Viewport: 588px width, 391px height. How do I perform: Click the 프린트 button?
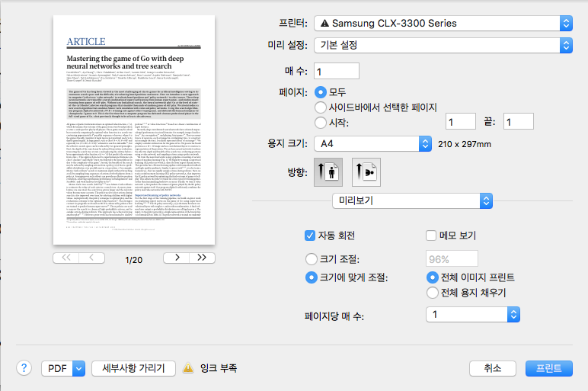point(548,368)
